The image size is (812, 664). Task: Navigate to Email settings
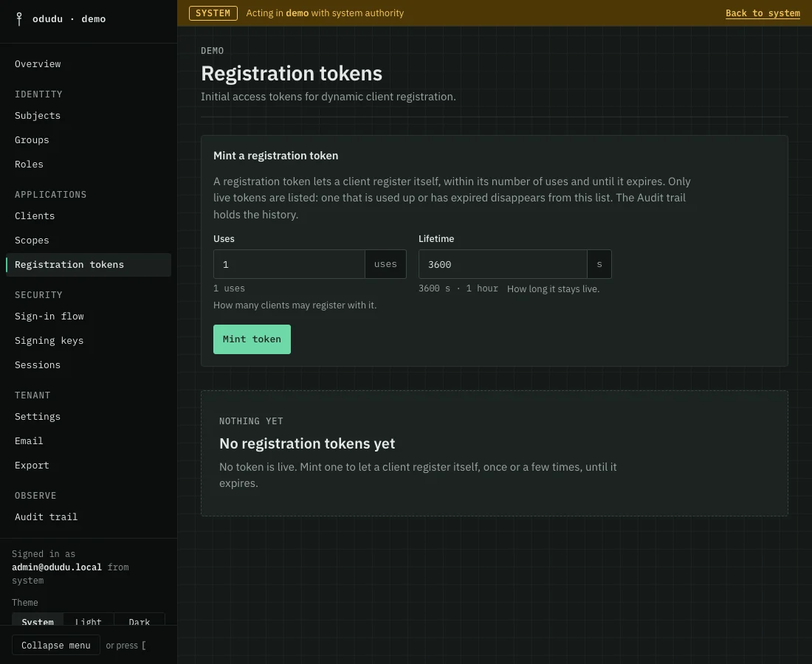pyautogui.click(x=89, y=441)
